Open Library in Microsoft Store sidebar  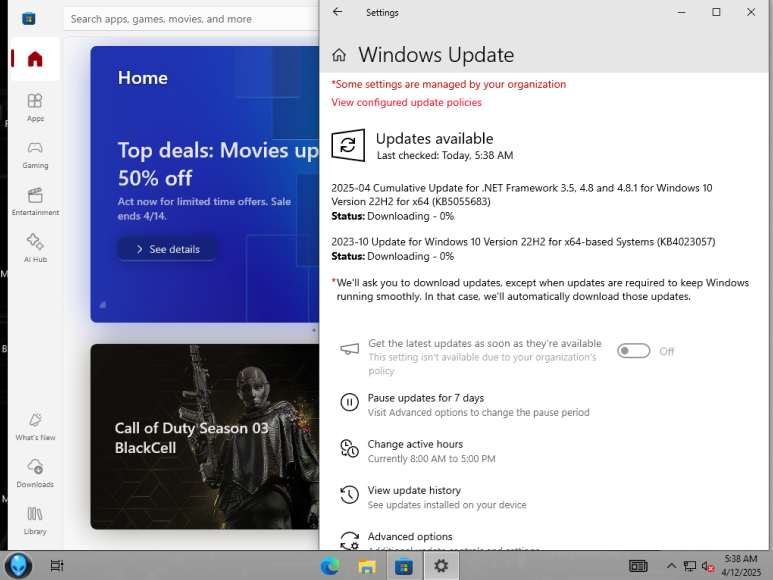[x=35, y=520]
